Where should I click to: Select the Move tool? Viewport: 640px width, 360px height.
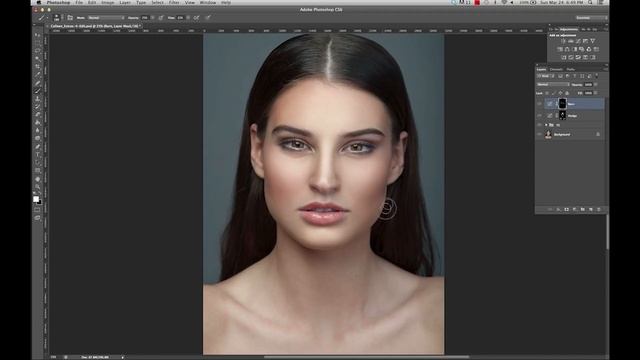38,35
